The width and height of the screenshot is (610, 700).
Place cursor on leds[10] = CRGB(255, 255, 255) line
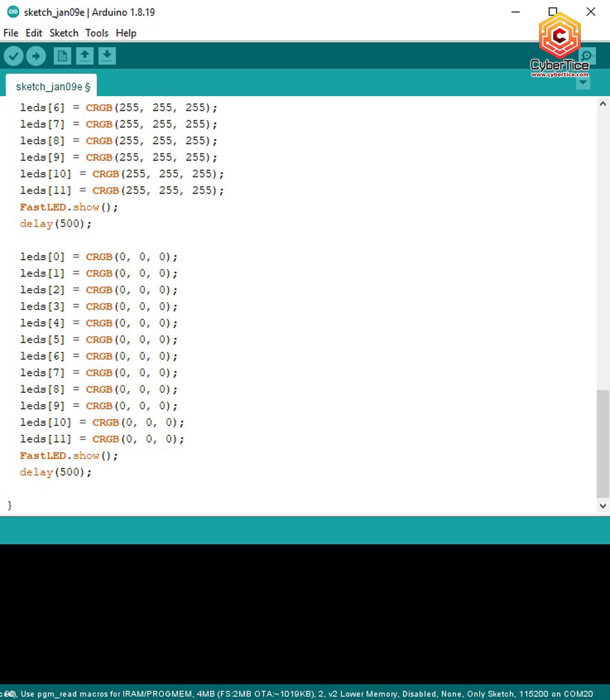click(122, 174)
